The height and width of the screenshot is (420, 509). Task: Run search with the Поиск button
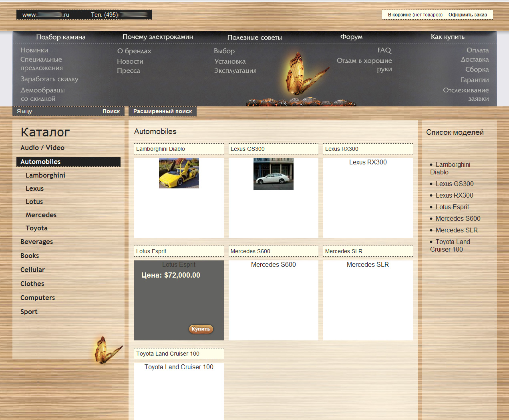click(x=111, y=111)
